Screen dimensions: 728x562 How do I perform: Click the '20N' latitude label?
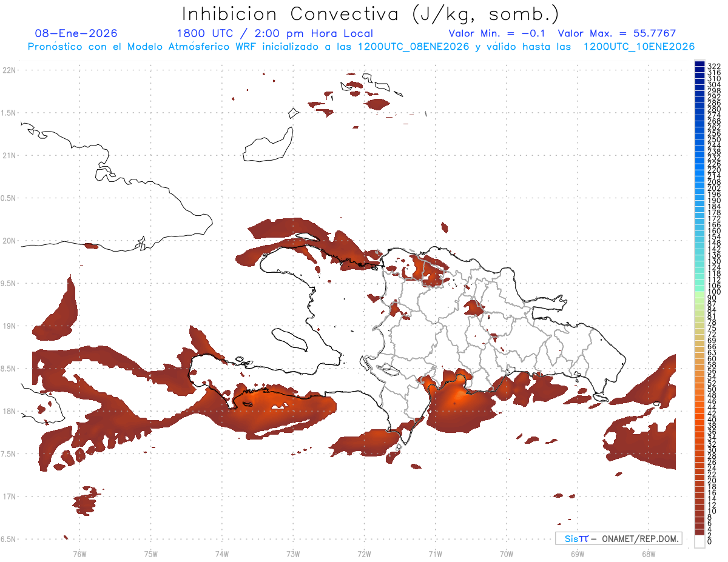click(x=9, y=241)
